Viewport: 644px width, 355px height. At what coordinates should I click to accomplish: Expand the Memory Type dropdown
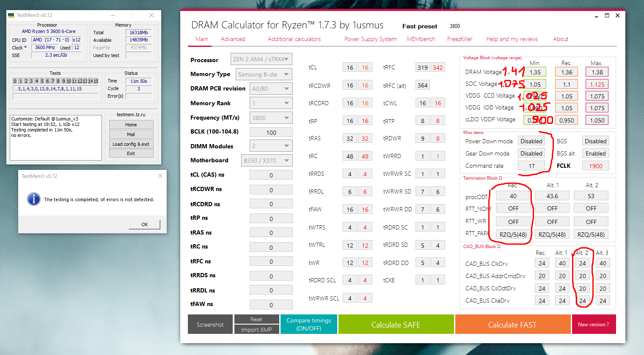pos(264,74)
